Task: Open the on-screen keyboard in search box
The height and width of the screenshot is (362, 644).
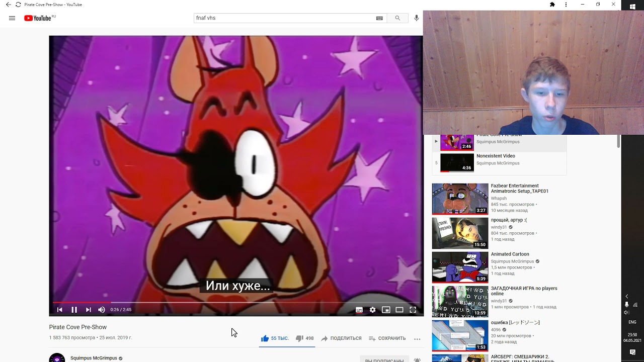Action: 379,18
